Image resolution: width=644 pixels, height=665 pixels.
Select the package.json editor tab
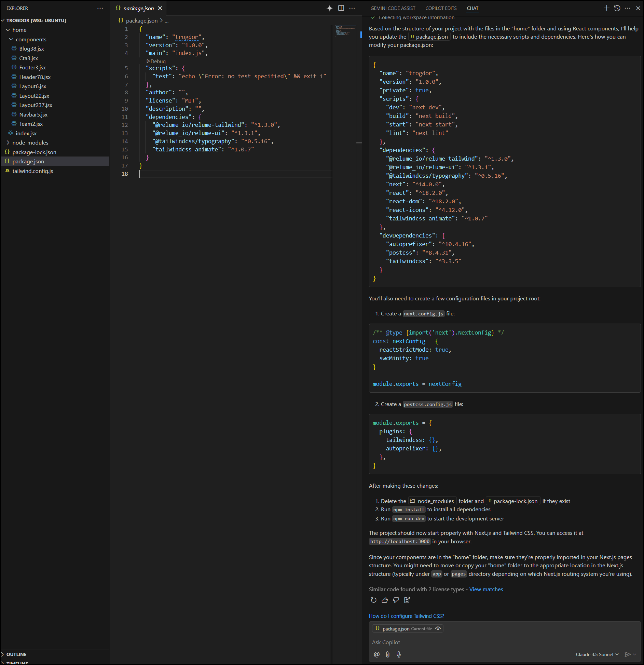[x=138, y=8]
